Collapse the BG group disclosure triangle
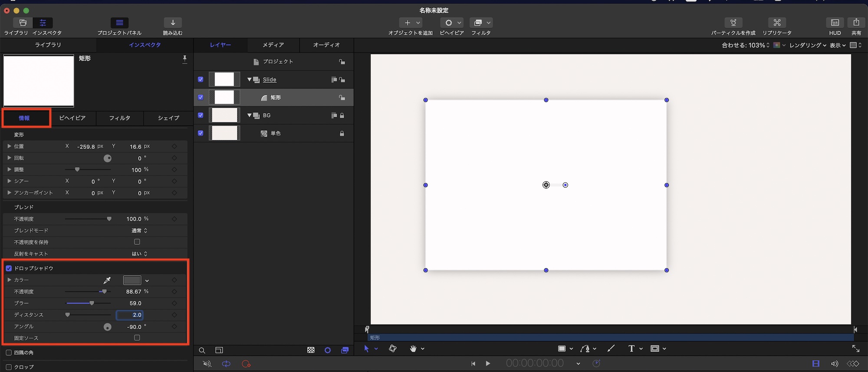Viewport: 868px width, 372px height. coord(249,115)
